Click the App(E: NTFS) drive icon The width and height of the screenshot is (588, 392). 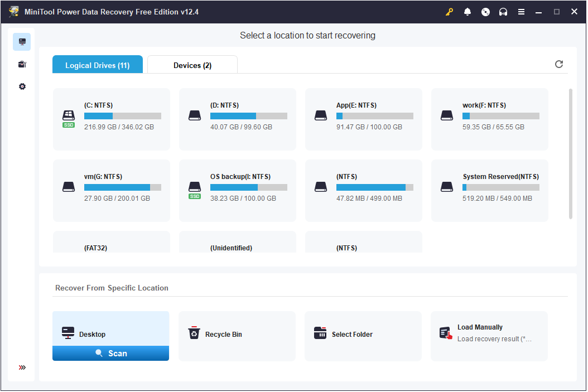point(321,115)
